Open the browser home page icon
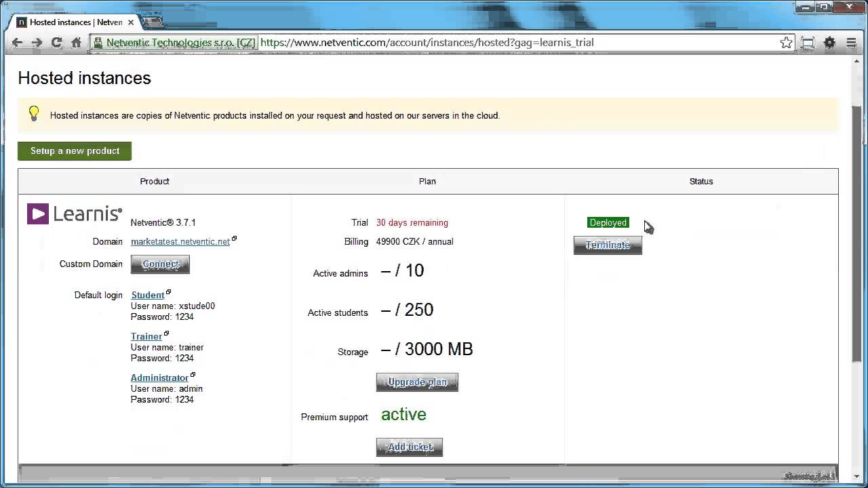This screenshot has height=488, width=868. click(77, 43)
